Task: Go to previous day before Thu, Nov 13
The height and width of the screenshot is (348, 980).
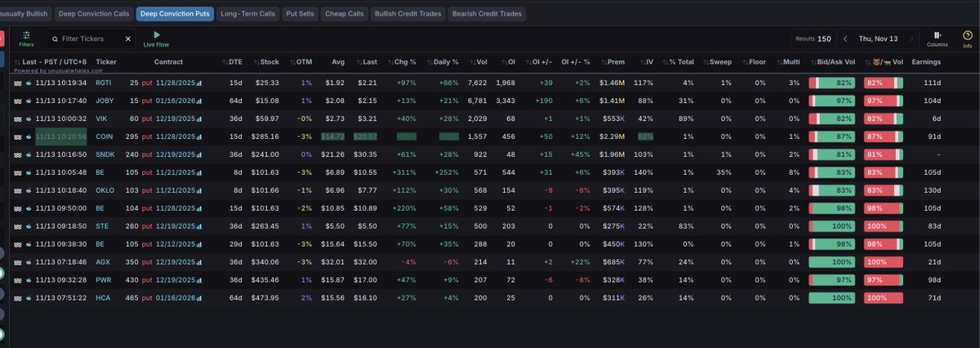Action: coord(845,38)
